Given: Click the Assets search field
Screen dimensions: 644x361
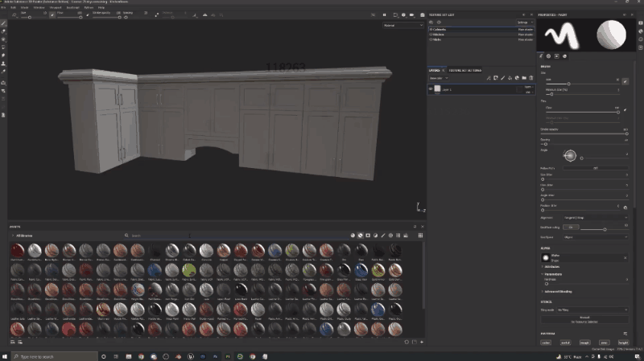Looking at the screenshot, I should pyautogui.click(x=161, y=236).
